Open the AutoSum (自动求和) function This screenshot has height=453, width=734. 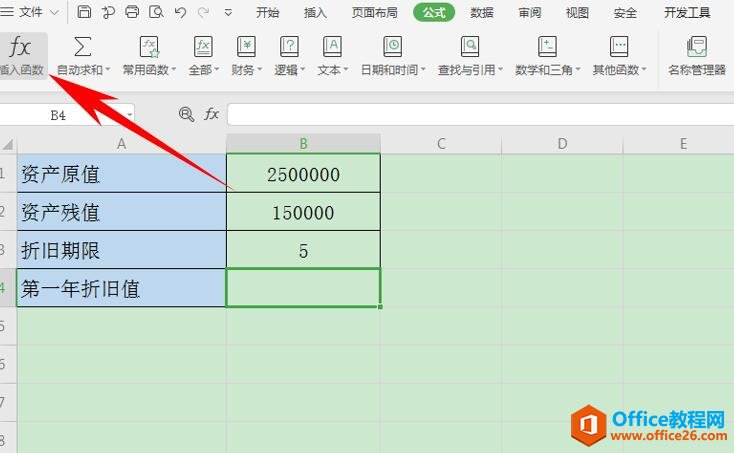click(83, 56)
